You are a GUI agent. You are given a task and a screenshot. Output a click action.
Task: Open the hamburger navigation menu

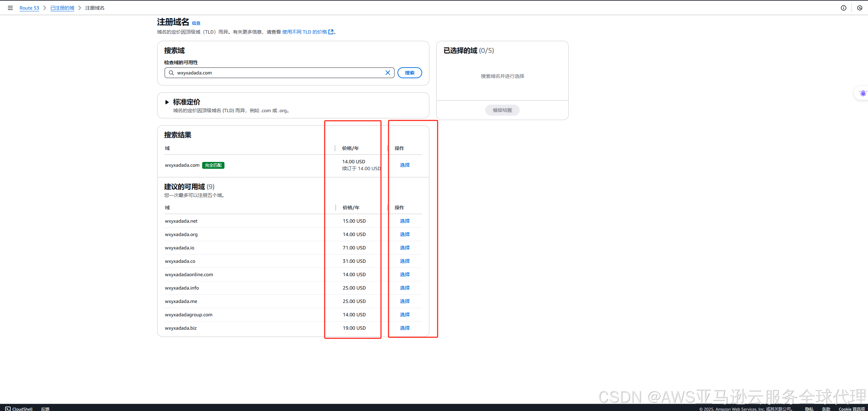(10, 8)
